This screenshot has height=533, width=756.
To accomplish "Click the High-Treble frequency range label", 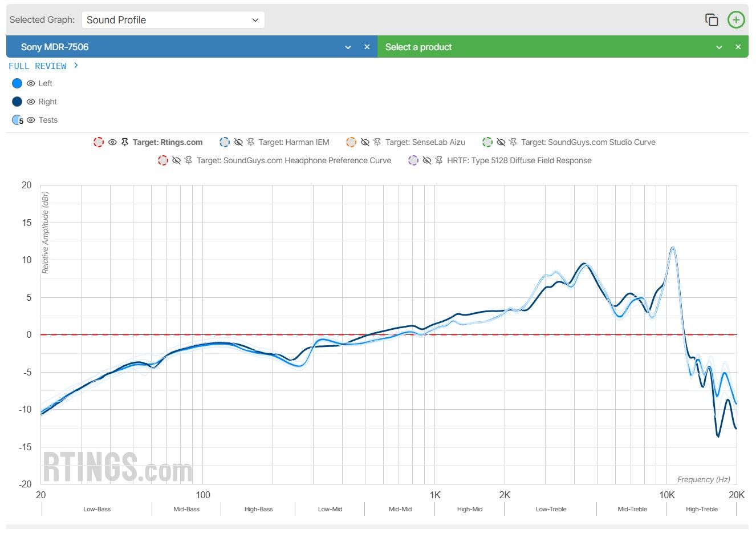I will [702, 509].
